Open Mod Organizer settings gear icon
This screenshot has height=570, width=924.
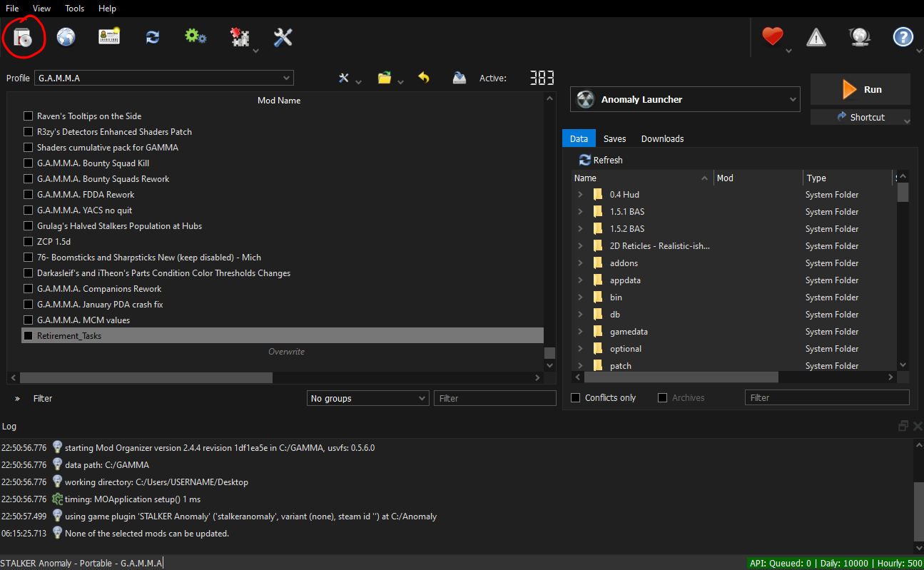tap(196, 37)
